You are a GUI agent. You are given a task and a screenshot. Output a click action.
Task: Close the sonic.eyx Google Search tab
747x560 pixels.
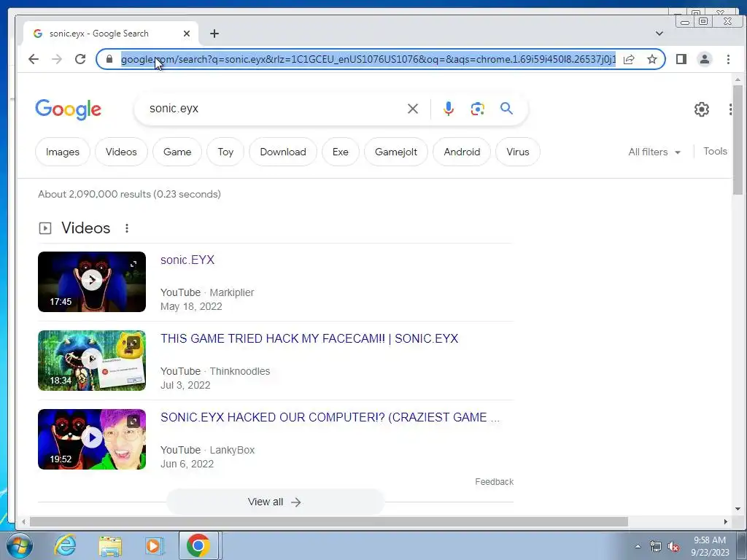coord(187,34)
